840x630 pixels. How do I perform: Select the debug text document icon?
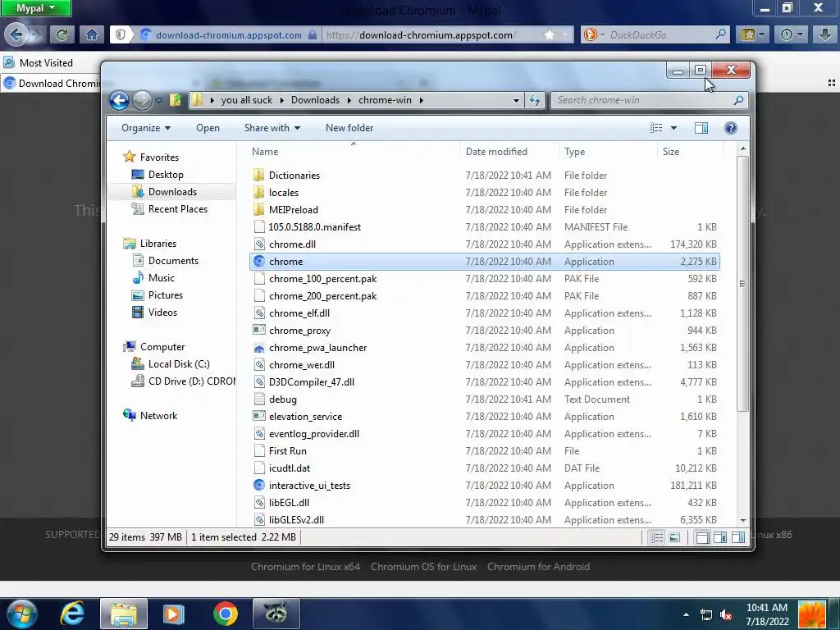pos(259,399)
